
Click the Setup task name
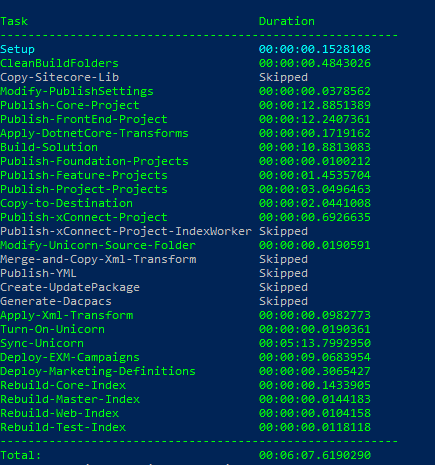coord(17,49)
